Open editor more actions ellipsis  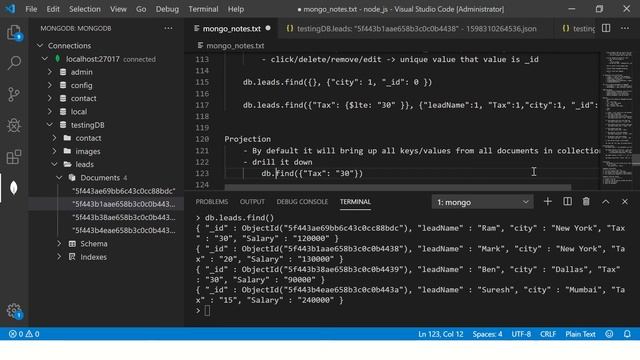(625, 28)
